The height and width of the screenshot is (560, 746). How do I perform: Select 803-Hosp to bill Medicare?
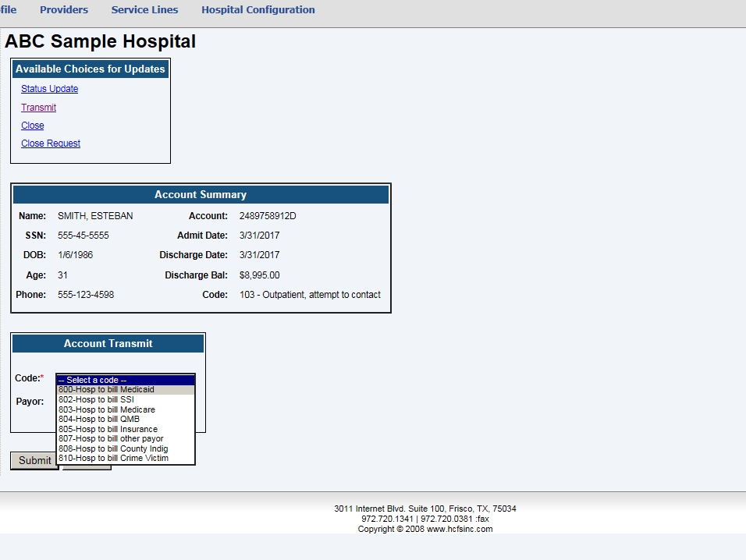[x=125, y=409]
